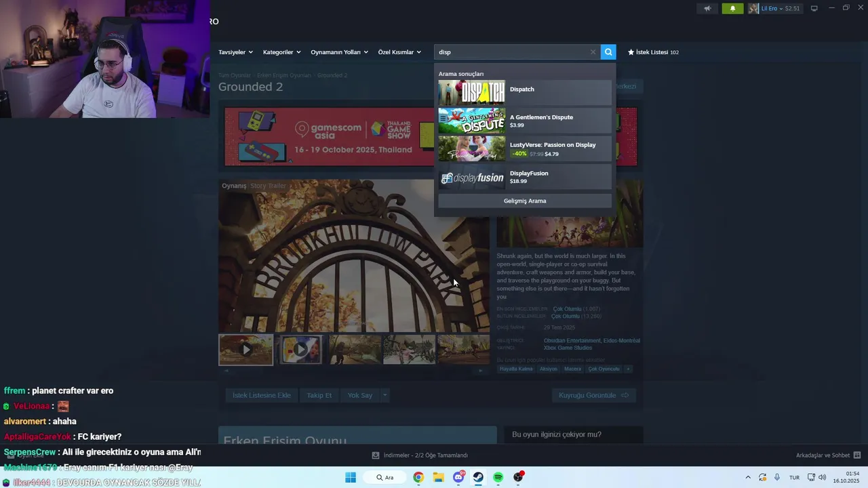
Task: Click the Çok Olumlu recent reviews link
Action: tap(567, 309)
